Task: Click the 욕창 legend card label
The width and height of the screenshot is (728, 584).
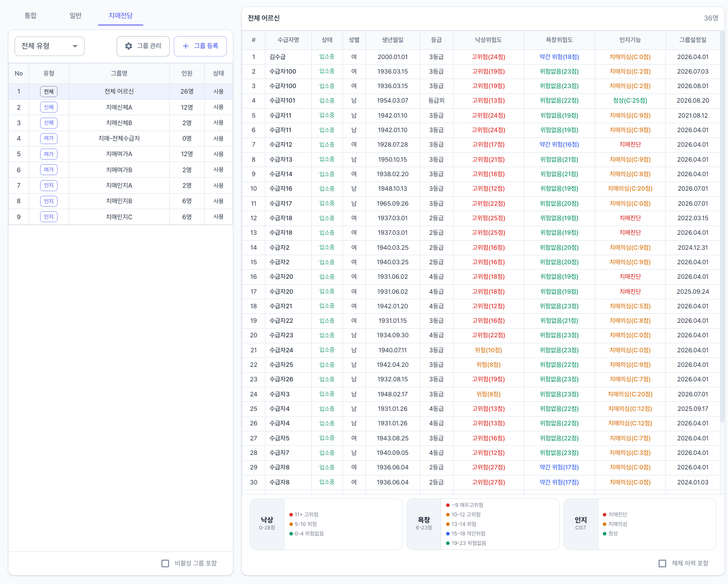Action: (424, 523)
